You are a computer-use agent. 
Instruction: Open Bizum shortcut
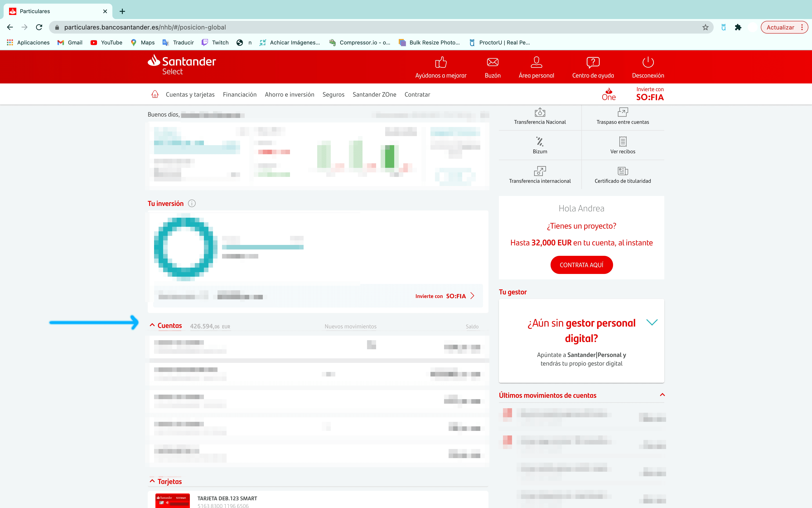(x=539, y=145)
